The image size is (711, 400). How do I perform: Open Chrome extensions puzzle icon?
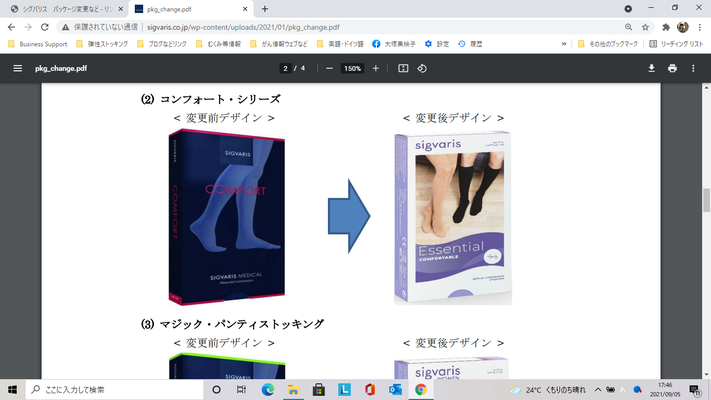(666, 27)
